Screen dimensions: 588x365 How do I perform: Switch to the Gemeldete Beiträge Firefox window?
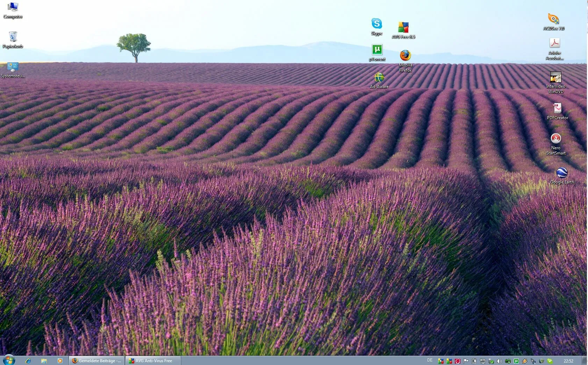point(96,361)
